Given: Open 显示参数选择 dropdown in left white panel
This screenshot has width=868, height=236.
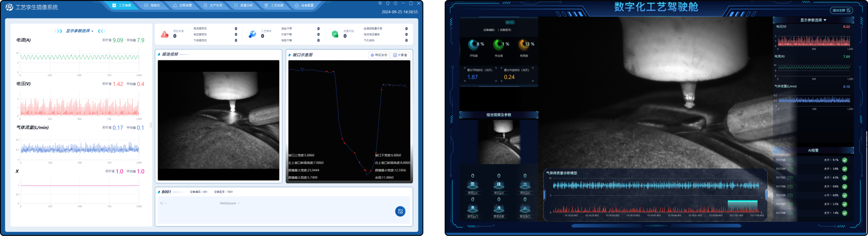Looking at the screenshot, I should [80, 31].
